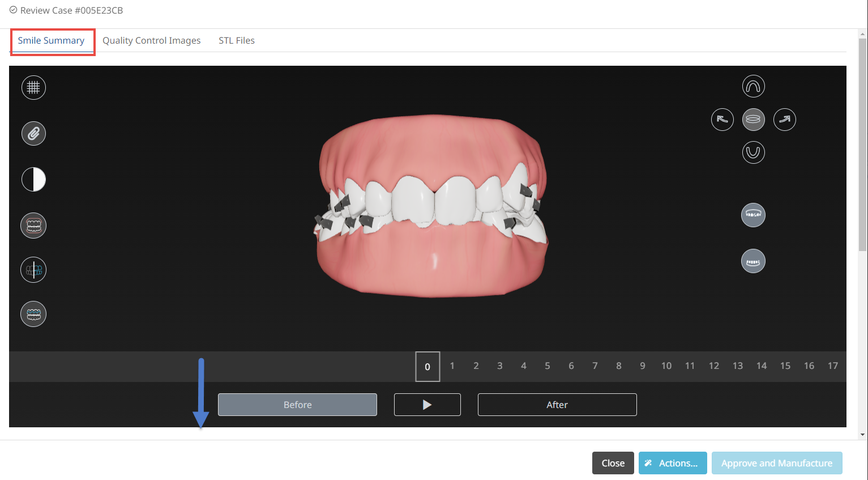Toggle the upper teeth visibility icon
868x480 pixels.
753,215
